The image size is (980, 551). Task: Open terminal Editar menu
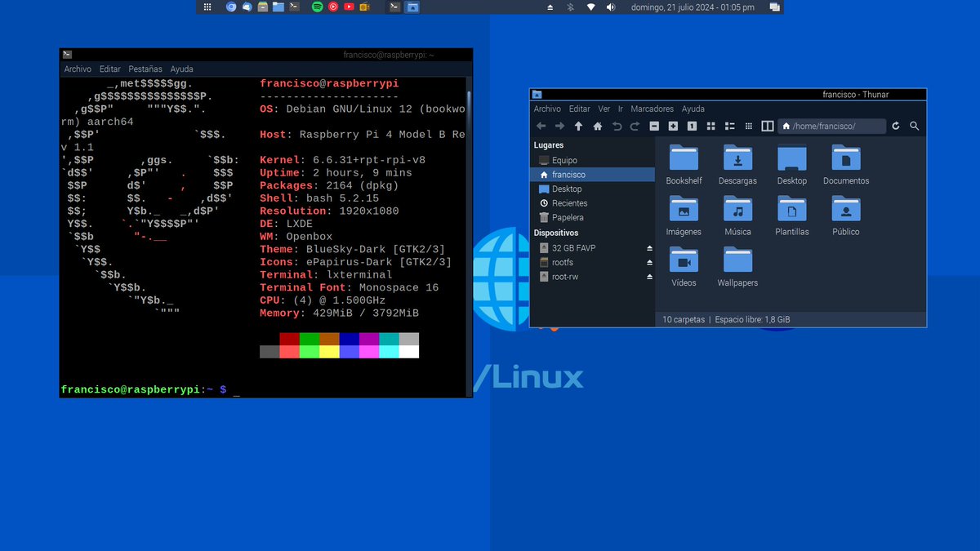point(110,69)
